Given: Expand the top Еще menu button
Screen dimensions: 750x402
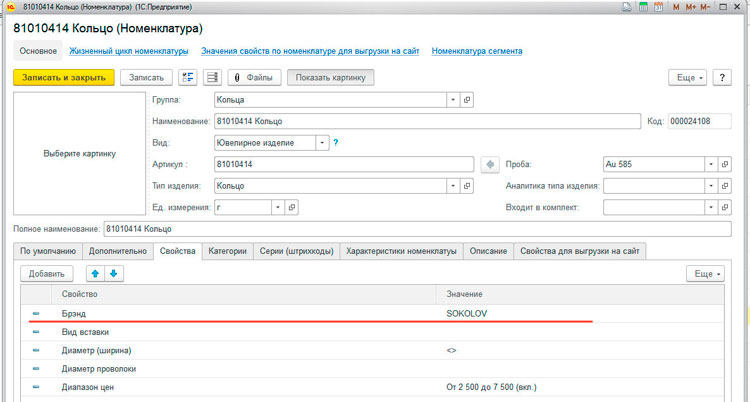Looking at the screenshot, I should pyautogui.click(x=687, y=77).
